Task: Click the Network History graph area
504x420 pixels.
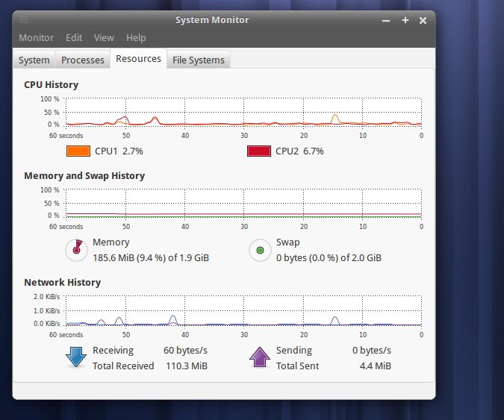Action: (x=243, y=310)
